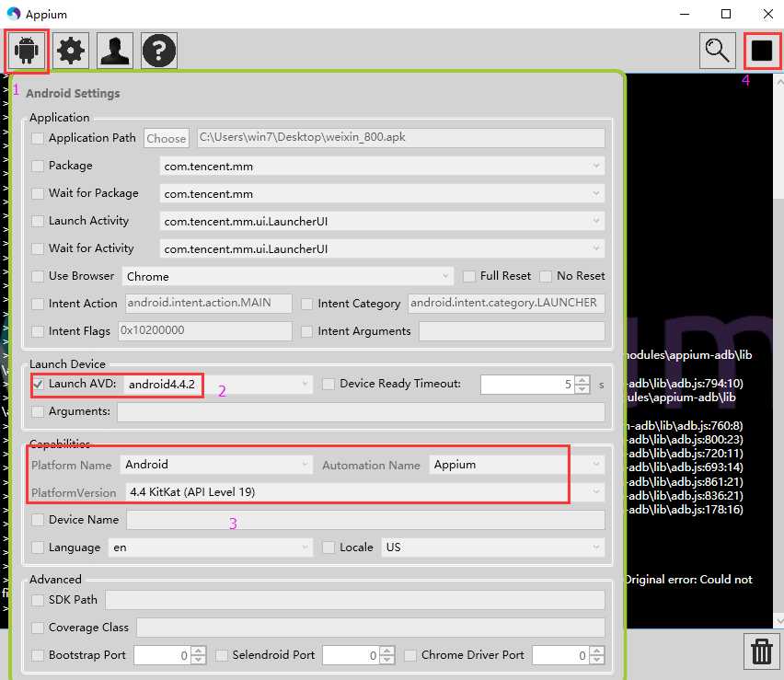Expand the Platform Name Android dropdown

point(216,465)
